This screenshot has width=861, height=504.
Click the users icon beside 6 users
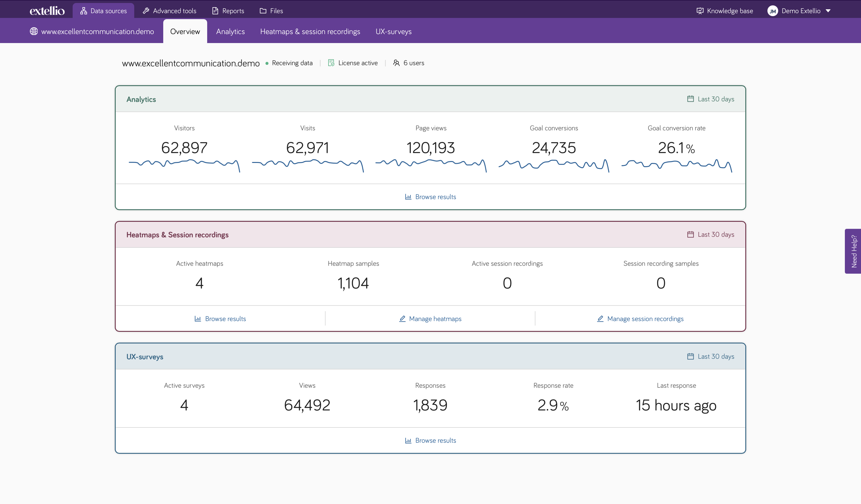(396, 63)
